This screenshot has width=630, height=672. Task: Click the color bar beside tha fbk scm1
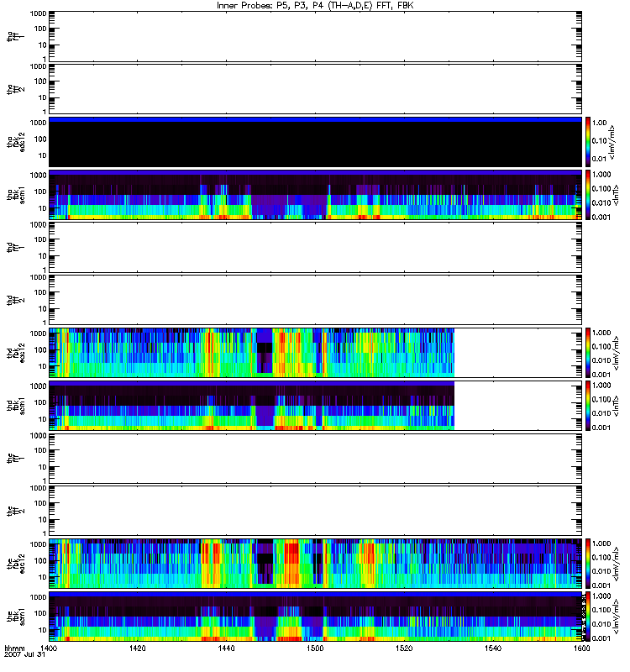pos(588,195)
